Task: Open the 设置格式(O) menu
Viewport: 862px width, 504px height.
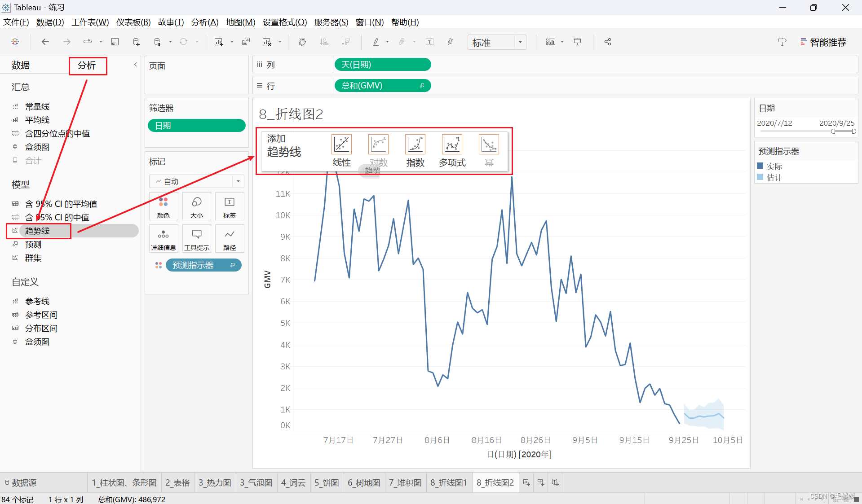Action: (x=285, y=22)
